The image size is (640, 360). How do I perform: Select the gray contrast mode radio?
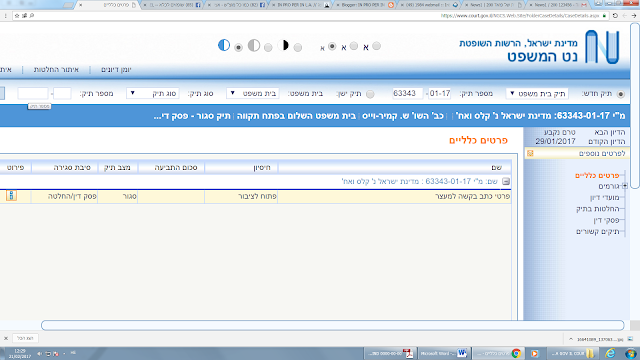[x=268, y=48]
